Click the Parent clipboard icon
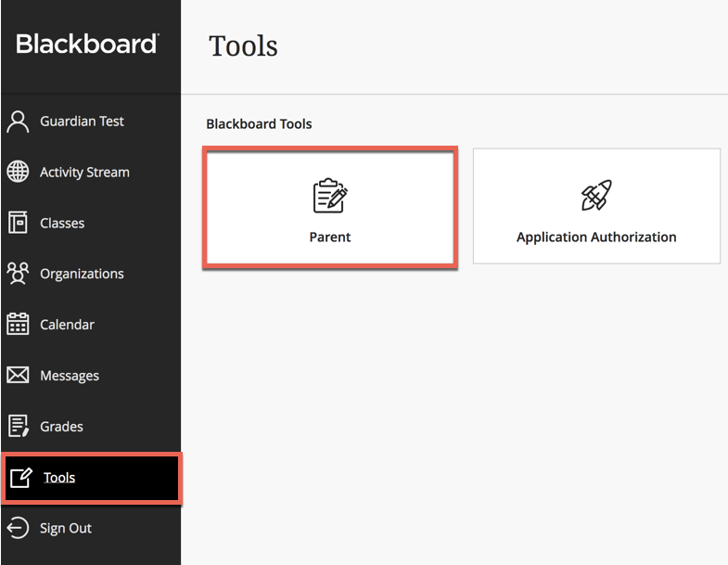 (x=330, y=196)
